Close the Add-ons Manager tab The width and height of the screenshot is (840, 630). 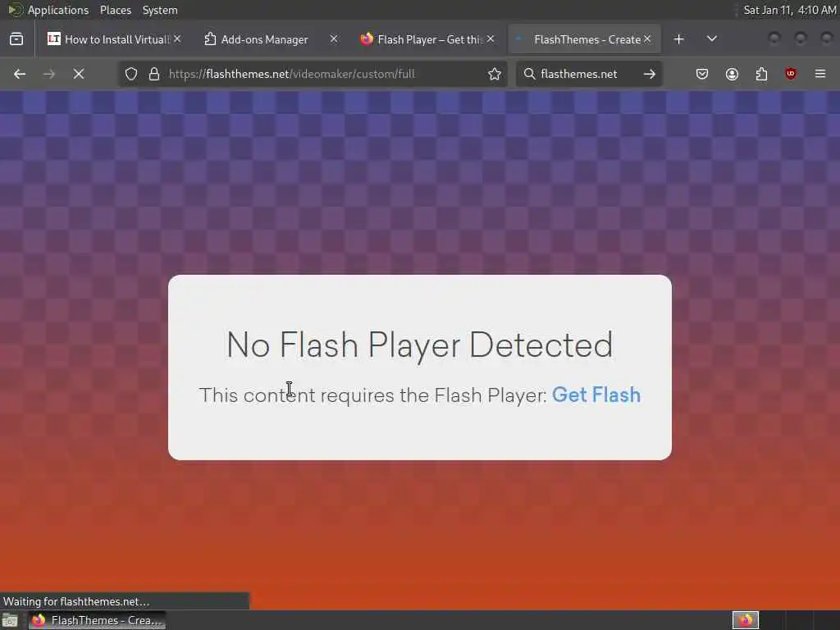334,39
